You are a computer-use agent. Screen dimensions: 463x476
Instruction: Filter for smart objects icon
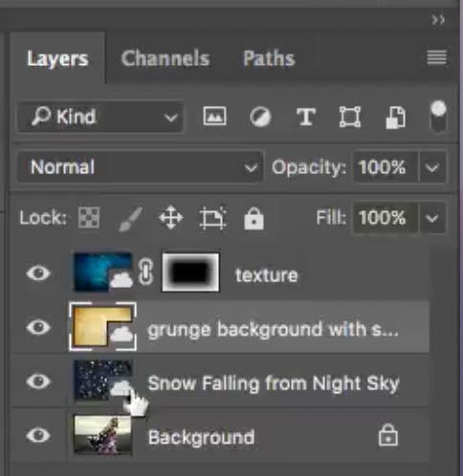point(395,118)
